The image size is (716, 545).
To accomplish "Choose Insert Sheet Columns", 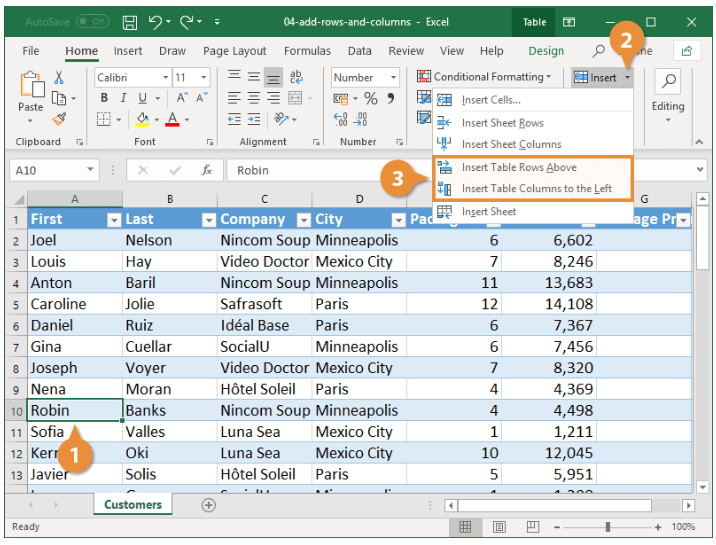I will click(x=532, y=144).
